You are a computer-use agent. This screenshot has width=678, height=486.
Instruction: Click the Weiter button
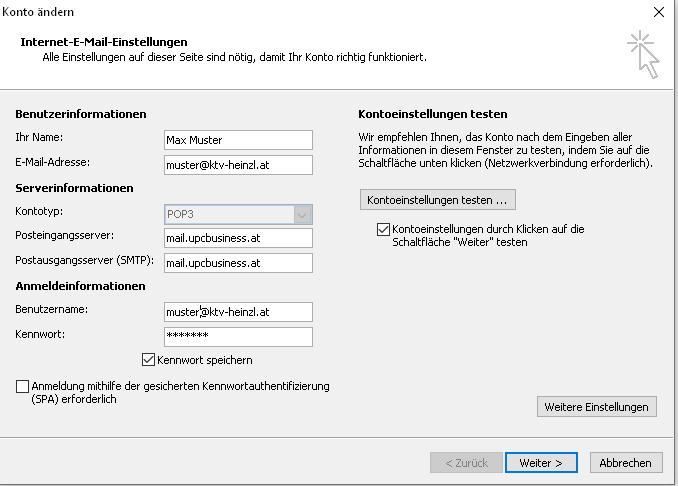pyautogui.click(x=541, y=463)
